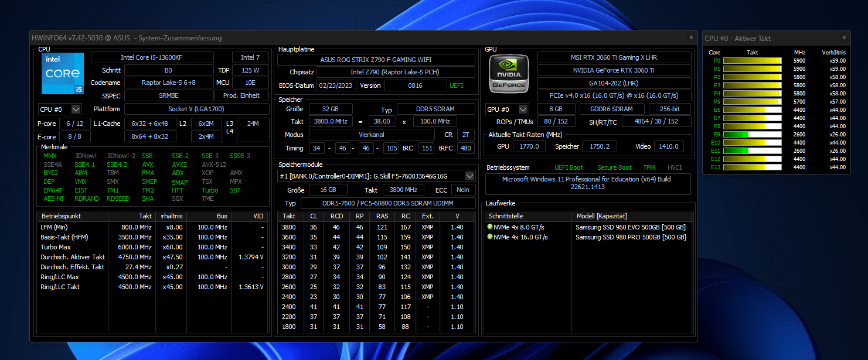
Task: Select the Turbo Max operating point row
Action: [152, 247]
